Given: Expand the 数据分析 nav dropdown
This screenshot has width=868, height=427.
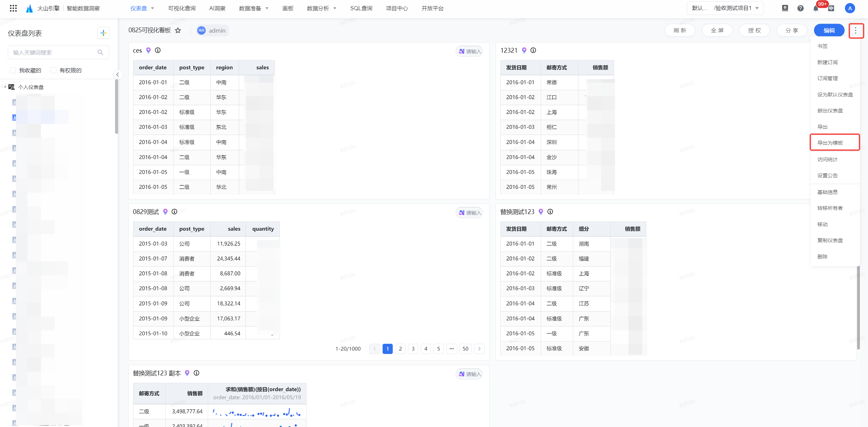Looking at the screenshot, I should tap(335, 8).
